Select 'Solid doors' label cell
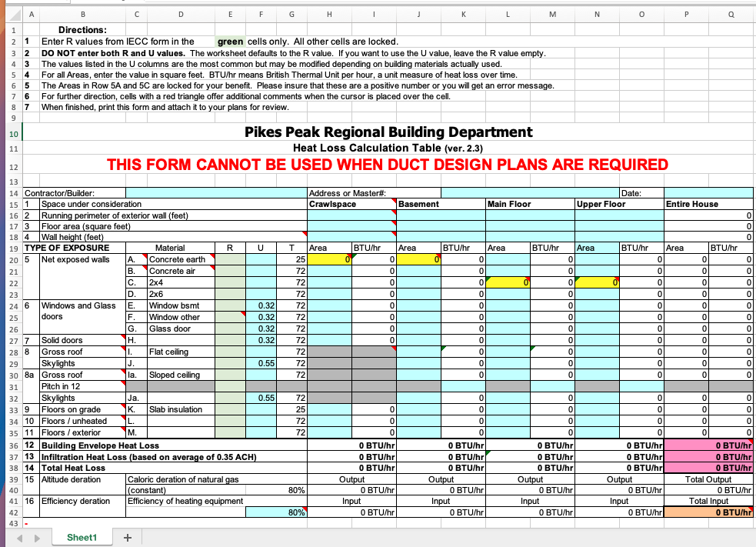The image size is (756, 547). [82, 340]
